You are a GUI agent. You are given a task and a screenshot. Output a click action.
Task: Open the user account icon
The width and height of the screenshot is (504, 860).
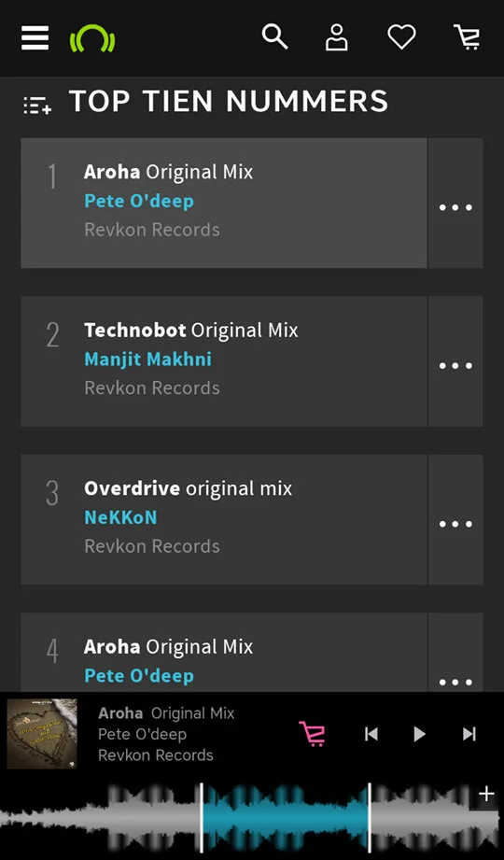tap(337, 38)
